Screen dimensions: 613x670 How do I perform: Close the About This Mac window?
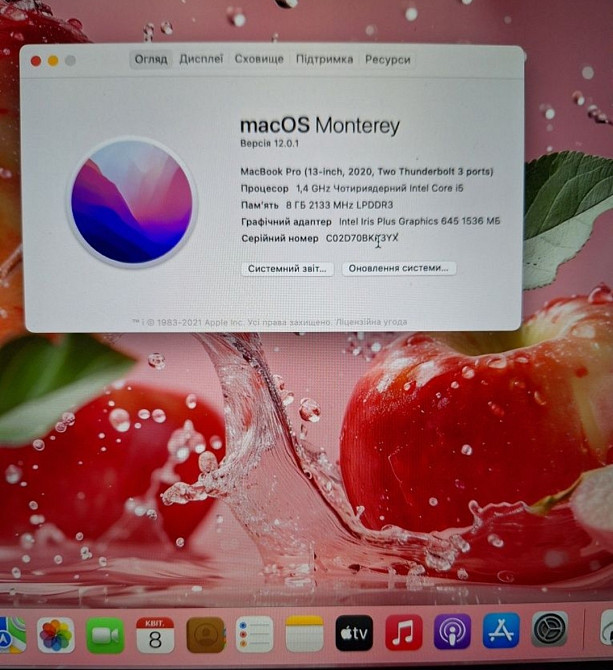(x=36, y=61)
